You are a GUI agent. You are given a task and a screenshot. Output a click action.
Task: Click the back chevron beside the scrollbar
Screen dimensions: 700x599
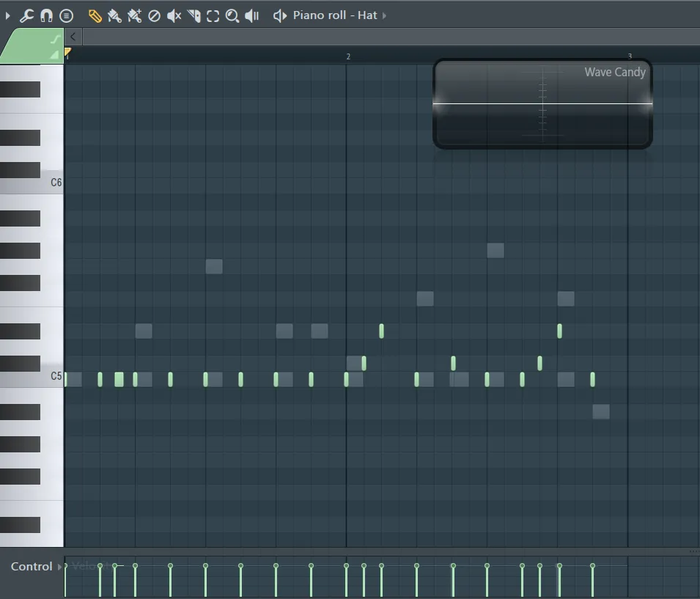(x=73, y=37)
